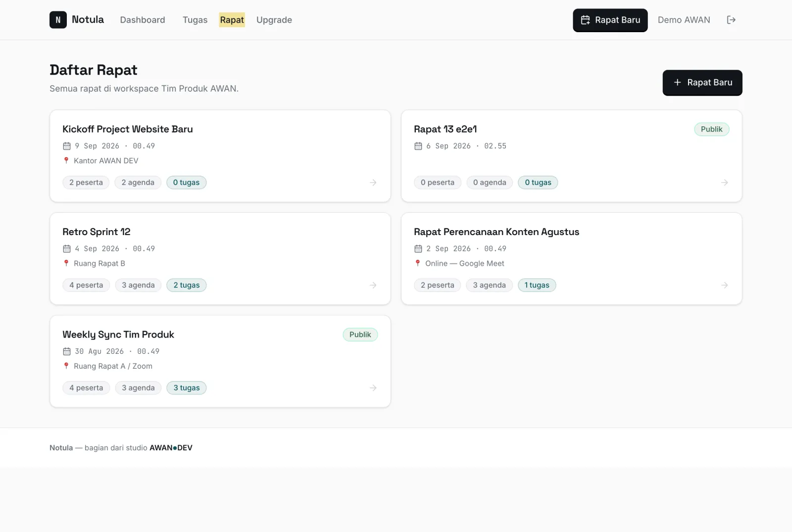Click the calendar icon beside 9 Sep 2026

pyautogui.click(x=67, y=146)
